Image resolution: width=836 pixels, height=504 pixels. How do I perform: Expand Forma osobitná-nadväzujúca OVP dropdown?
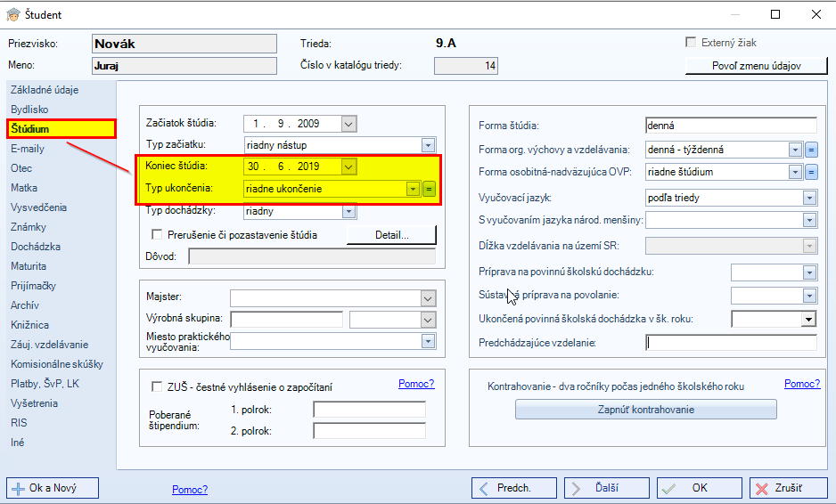pyautogui.click(x=795, y=172)
